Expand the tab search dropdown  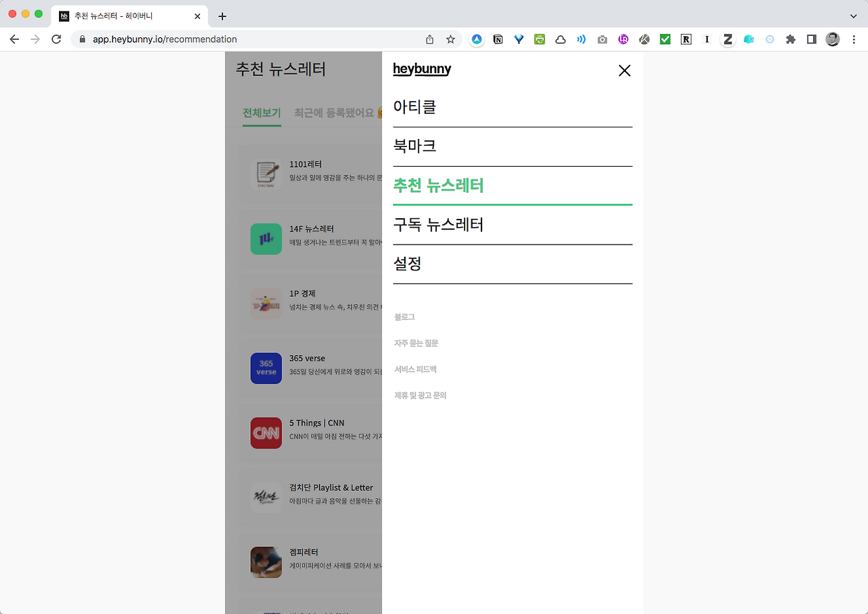pos(853,16)
